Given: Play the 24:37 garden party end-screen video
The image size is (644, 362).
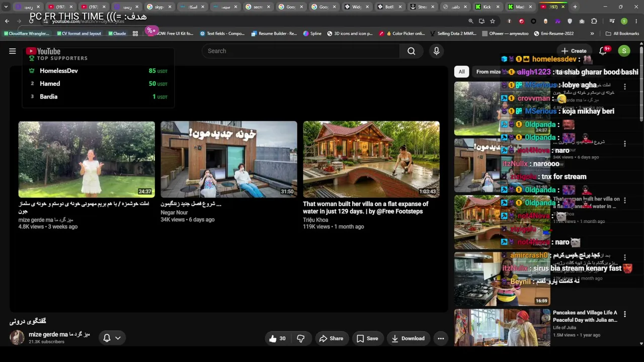Looking at the screenshot, I should click(87, 159).
